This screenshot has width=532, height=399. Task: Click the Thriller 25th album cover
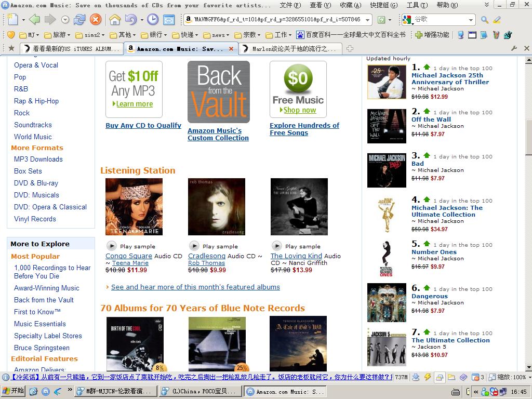(x=387, y=82)
